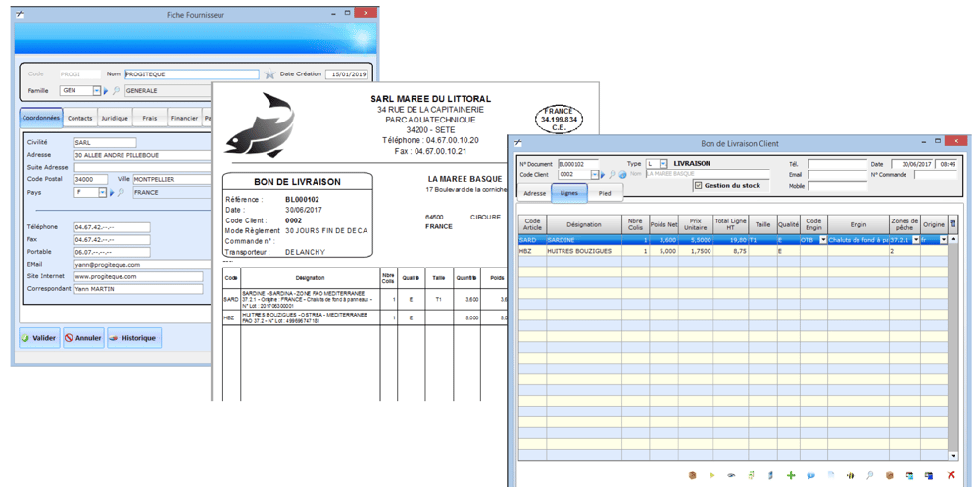The height and width of the screenshot is (487, 980).
Task: Click the blue speech bubble comment icon
Action: (x=810, y=475)
